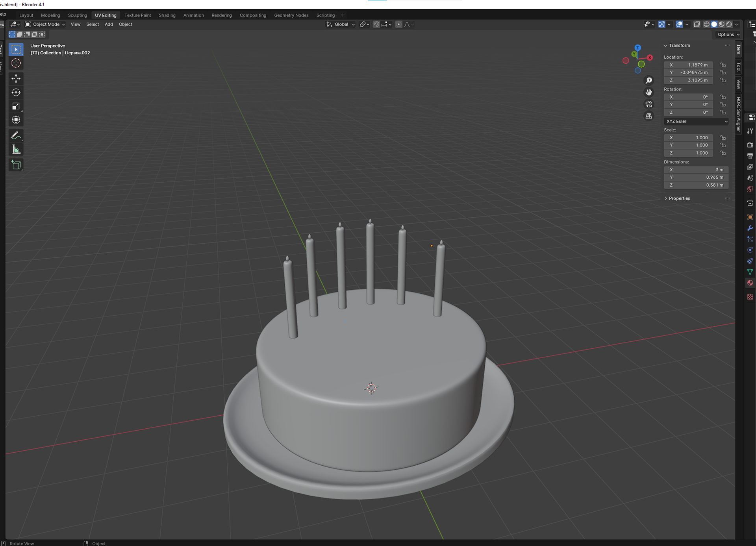
Task: Select the Annotate pencil tool
Action: 16,136
